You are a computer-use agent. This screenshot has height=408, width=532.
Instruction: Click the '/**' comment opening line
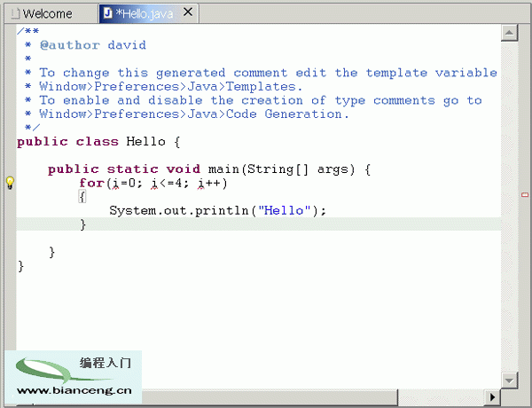pos(28,31)
